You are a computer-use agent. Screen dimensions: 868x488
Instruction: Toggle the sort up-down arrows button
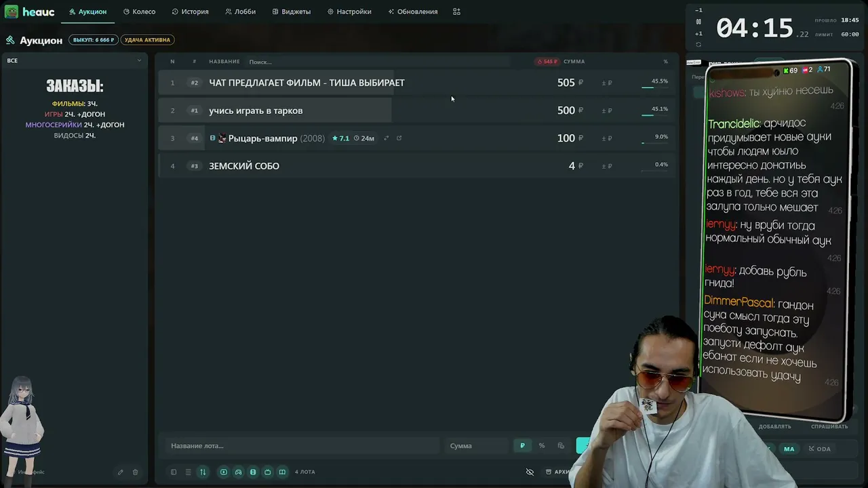pyautogui.click(x=203, y=472)
